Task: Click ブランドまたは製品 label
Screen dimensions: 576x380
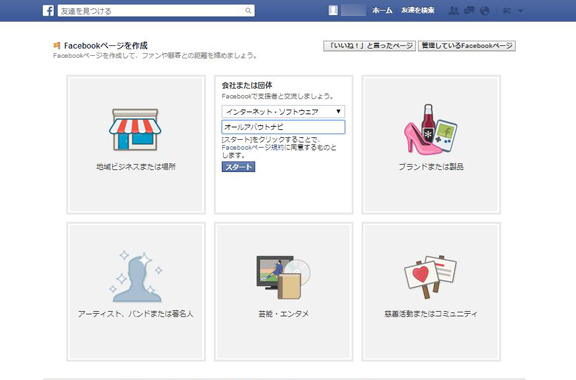Action: point(431,167)
